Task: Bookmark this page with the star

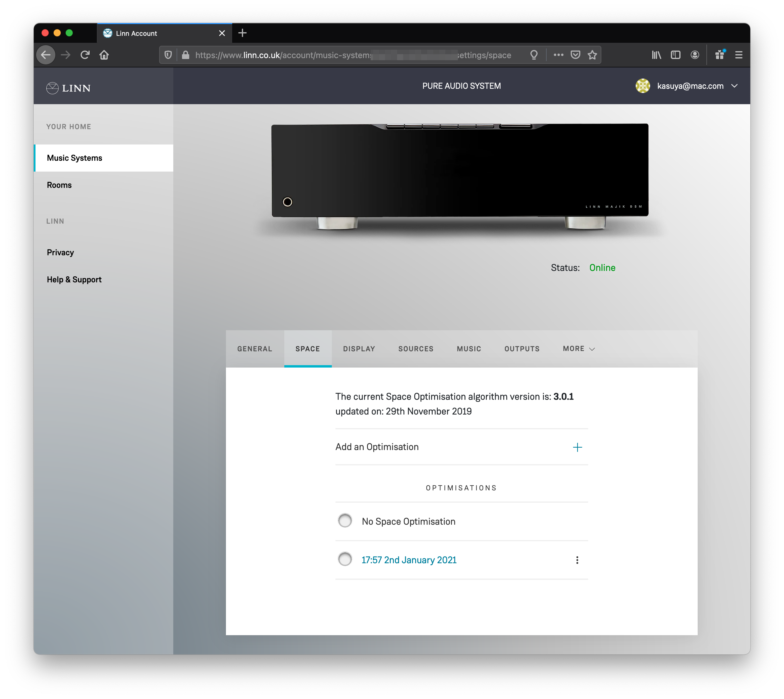Action: pos(592,55)
